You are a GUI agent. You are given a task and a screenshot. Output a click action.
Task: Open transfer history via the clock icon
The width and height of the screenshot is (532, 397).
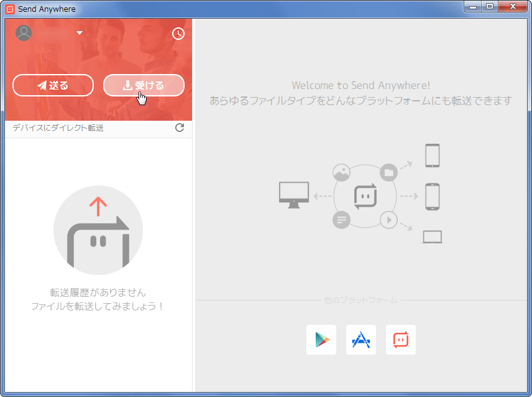pyautogui.click(x=178, y=34)
